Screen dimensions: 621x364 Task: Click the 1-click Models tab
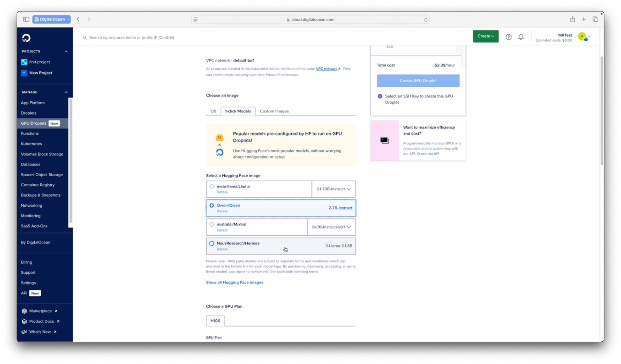tap(238, 111)
